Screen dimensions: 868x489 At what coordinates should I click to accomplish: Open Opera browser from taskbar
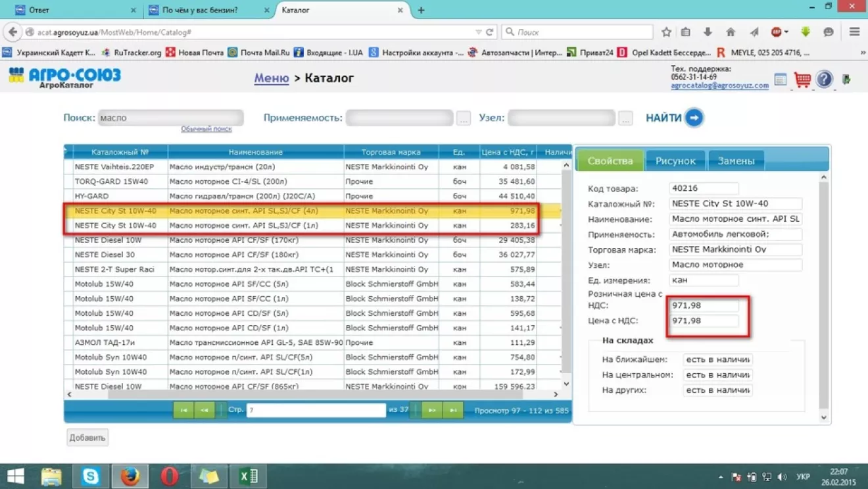(x=170, y=476)
